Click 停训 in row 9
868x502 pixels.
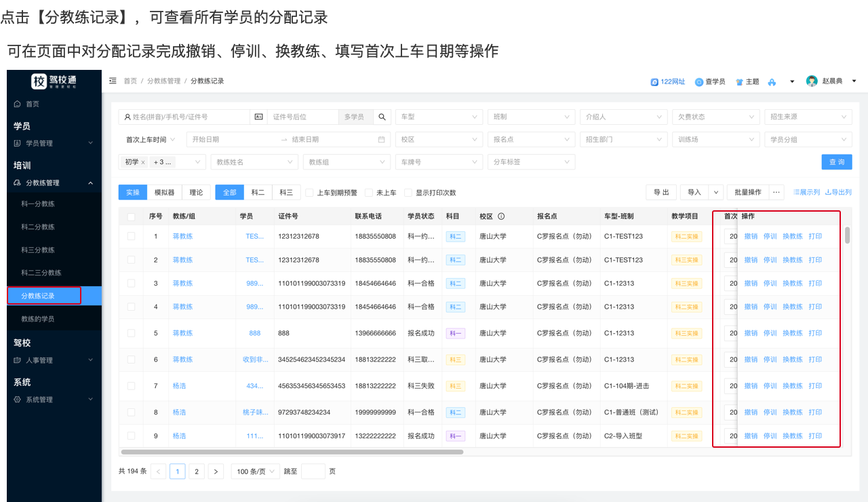point(770,436)
